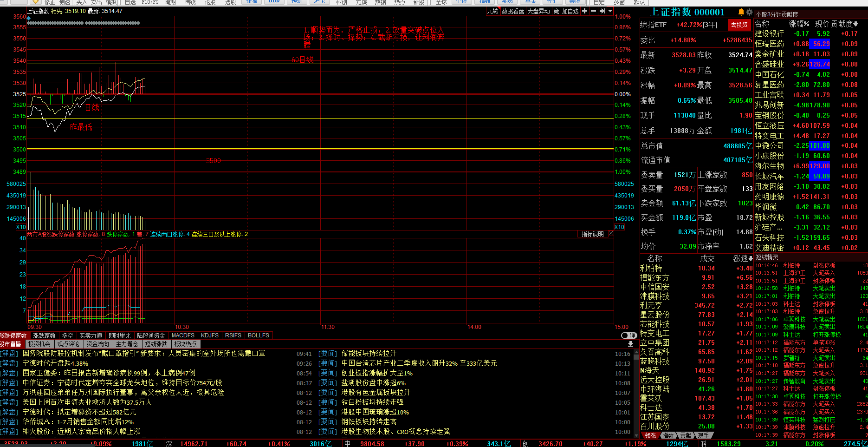The width and height of the screenshot is (868, 447).
Task: Click the jump-to-end arrow icon on chart toolbar
Action: [x=602, y=11]
